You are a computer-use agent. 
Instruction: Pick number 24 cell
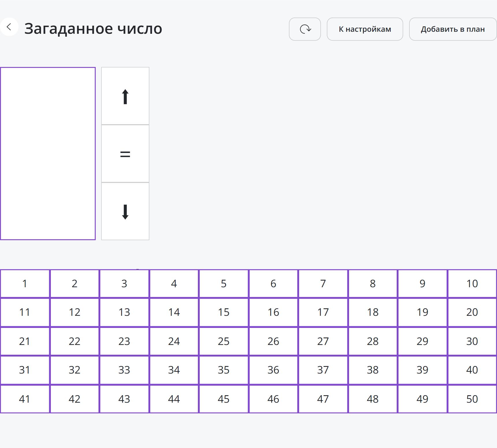(x=174, y=341)
